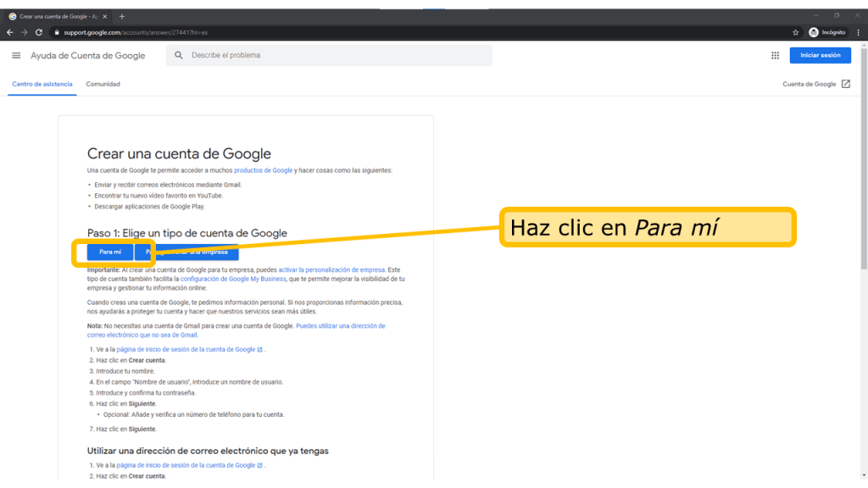Click the Paso 1: Elige un tipo heading
Image resolution: width=868 pixels, height=488 pixels.
point(187,233)
